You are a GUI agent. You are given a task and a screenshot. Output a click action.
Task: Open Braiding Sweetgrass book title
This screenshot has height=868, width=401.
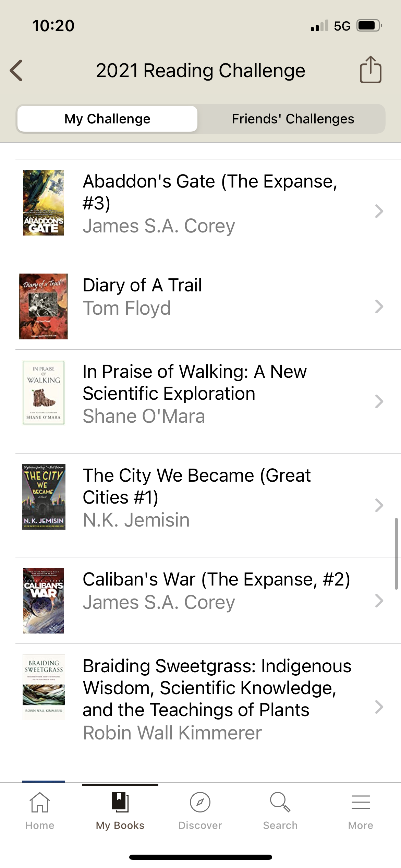(x=217, y=688)
